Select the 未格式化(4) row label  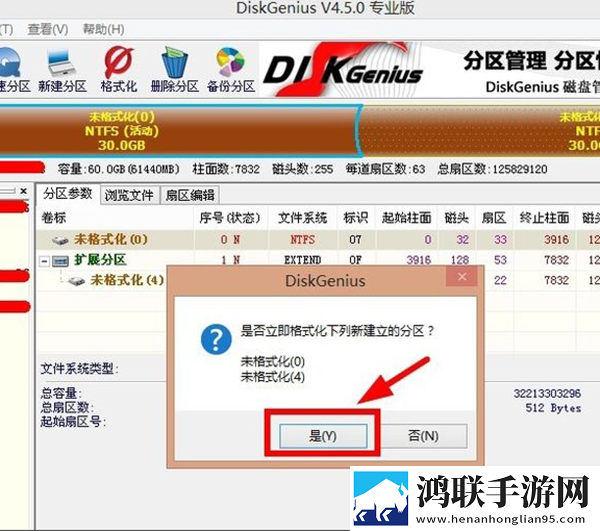127,280
